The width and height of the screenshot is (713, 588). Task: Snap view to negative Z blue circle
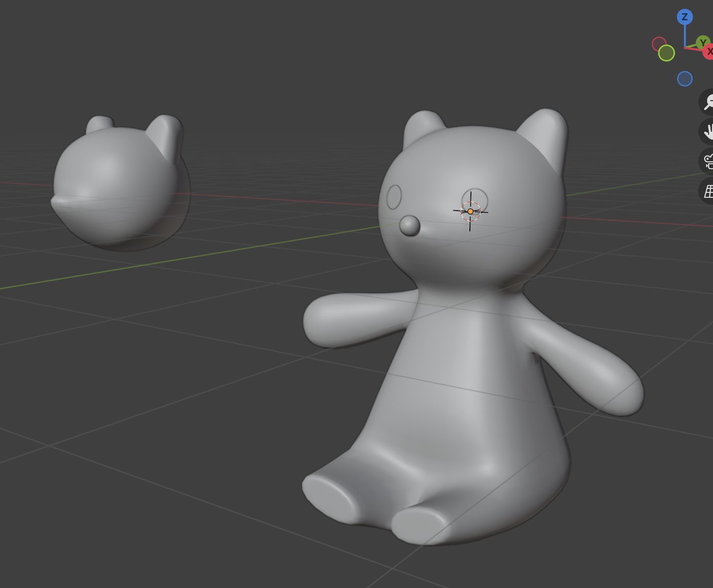(x=684, y=79)
